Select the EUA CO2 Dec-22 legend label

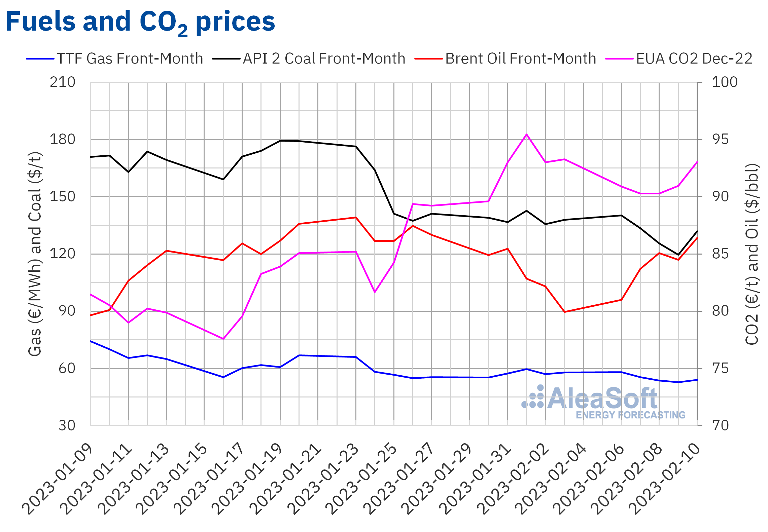pos(694,59)
